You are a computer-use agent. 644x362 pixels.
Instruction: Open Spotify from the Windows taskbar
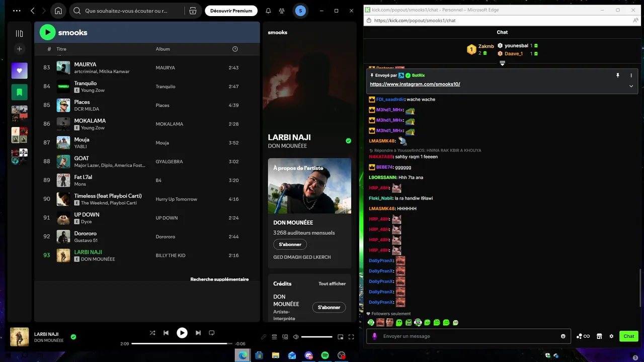tap(325, 355)
